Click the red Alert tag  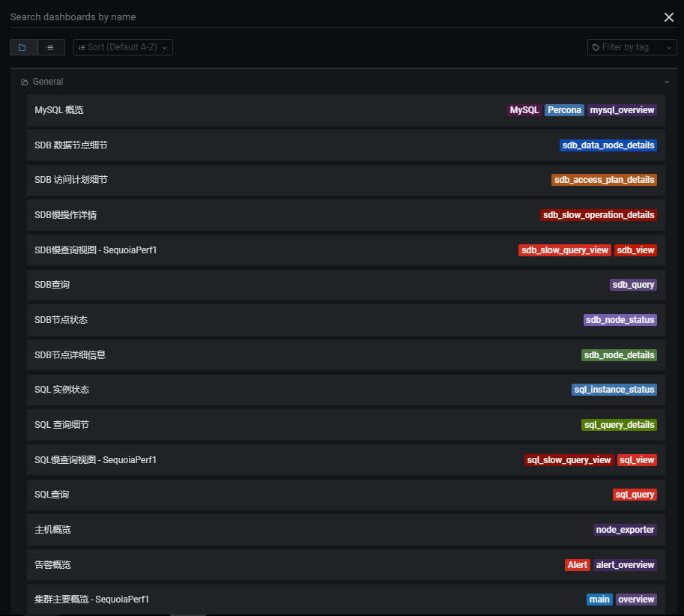577,565
